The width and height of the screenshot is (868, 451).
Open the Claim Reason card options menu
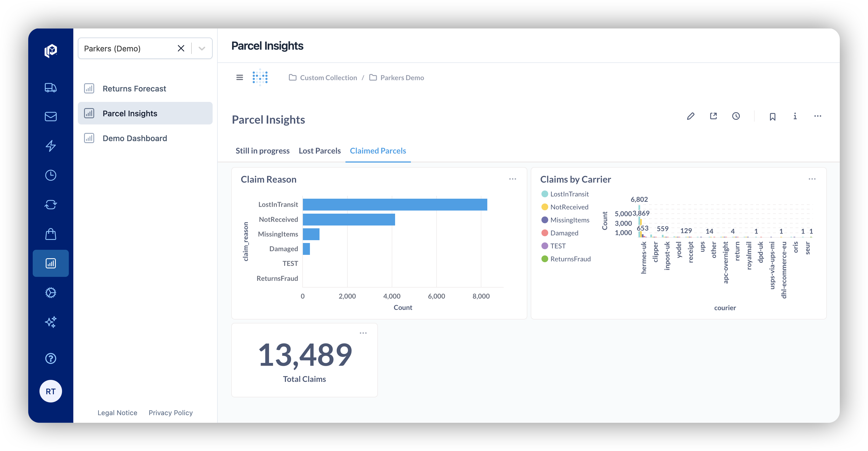tap(512, 179)
